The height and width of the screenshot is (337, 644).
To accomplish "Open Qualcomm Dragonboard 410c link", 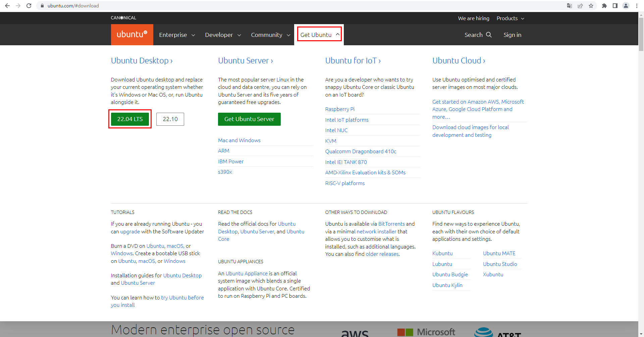I will click(361, 151).
